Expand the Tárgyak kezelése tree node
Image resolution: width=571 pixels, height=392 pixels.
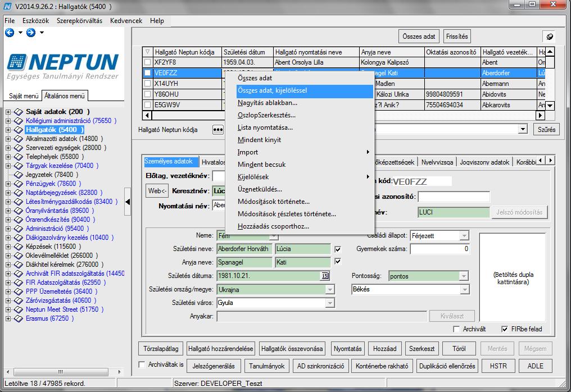[x=8, y=166]
